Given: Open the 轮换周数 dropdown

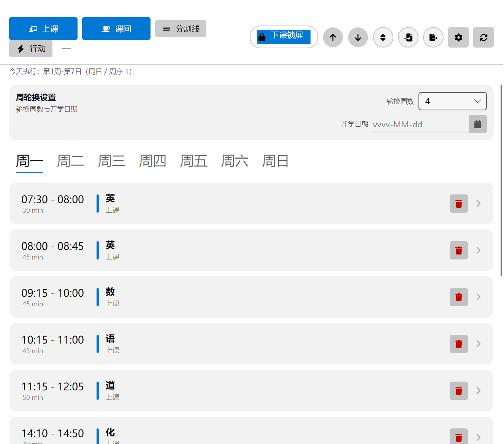Looking at the screenshot, I should click(x=452, y=101).
